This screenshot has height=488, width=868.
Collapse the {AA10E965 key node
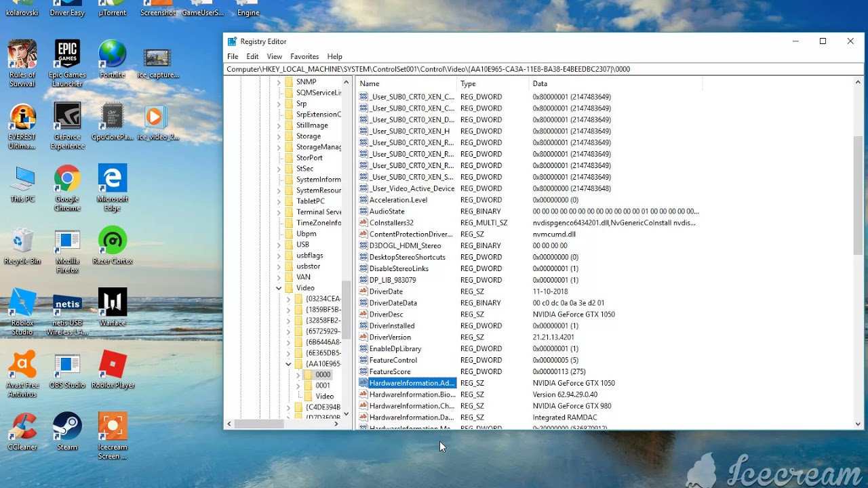(x=288, y=364)
